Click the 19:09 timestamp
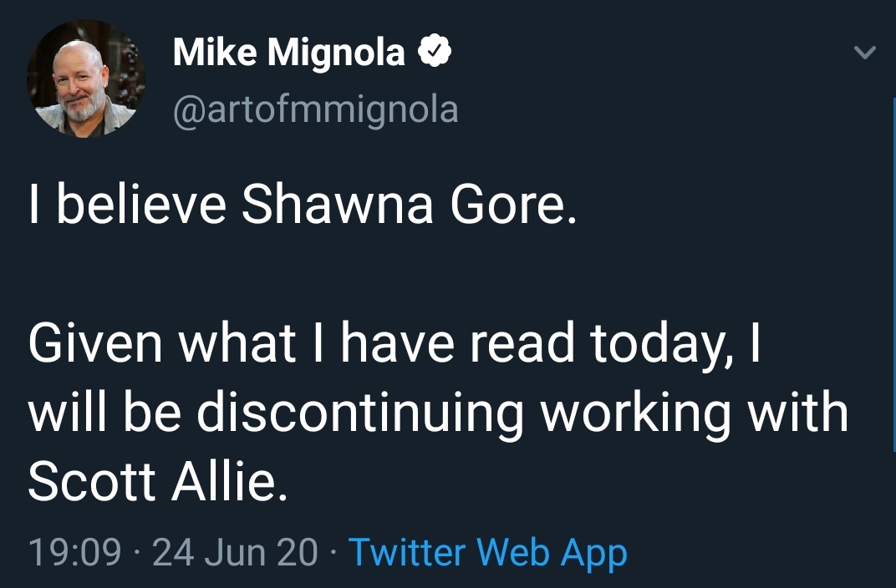Image resolution: width=896 pixels, height=588 pixels. [x=75, y=552]
